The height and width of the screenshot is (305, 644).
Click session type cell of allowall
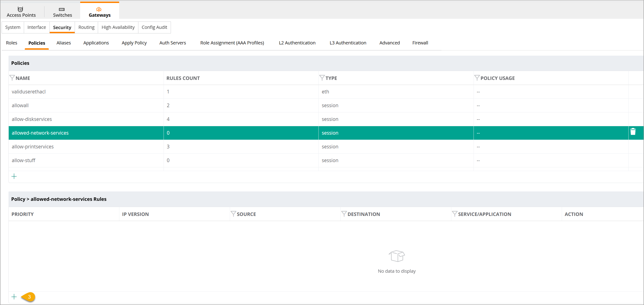[x=396, y=105]
